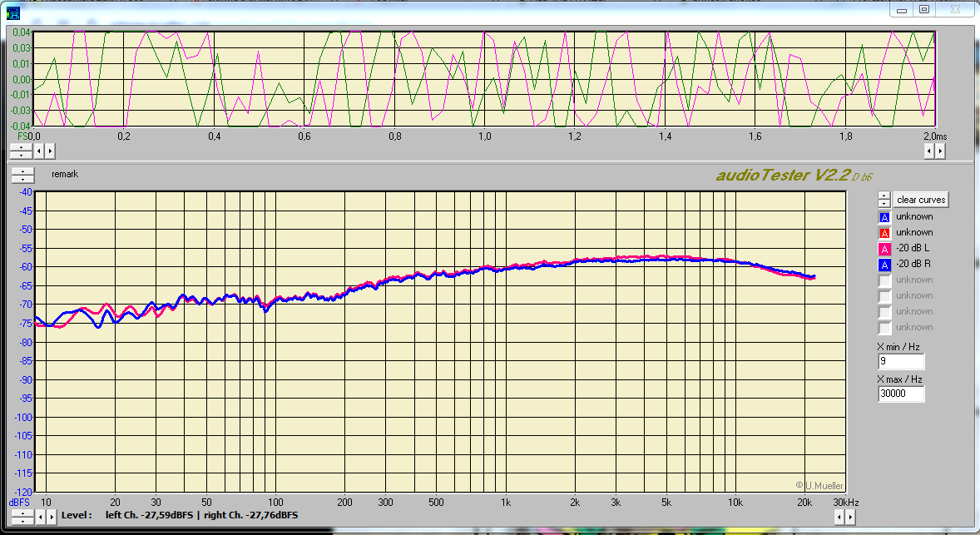Click left arrow below the oscilloscope time axis

pos(40,151)
